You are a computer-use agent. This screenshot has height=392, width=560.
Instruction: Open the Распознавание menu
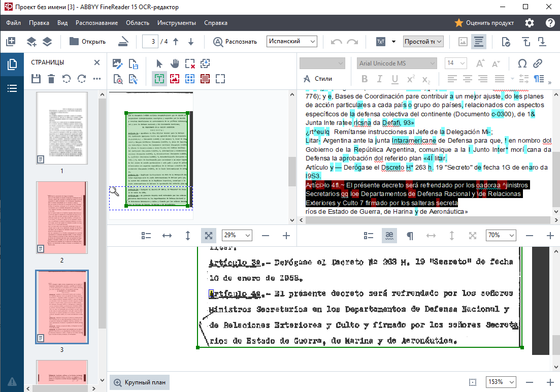pyautogui.click(x=96, y=23)
